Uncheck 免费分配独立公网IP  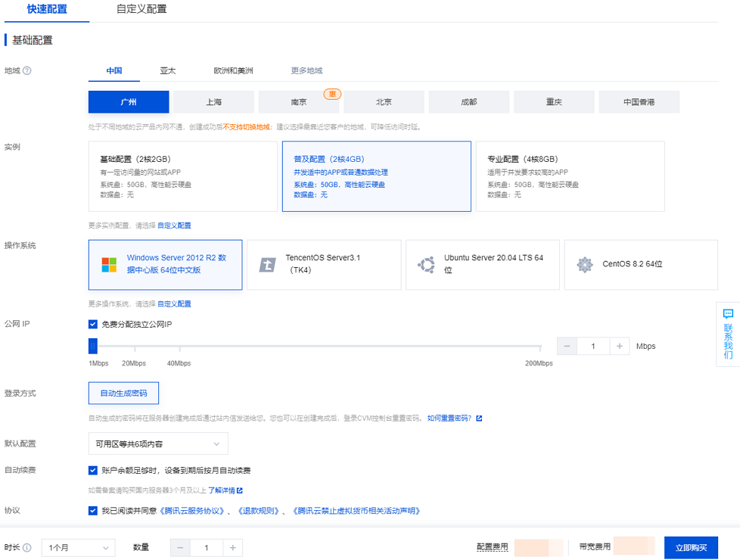coord(93,324)
